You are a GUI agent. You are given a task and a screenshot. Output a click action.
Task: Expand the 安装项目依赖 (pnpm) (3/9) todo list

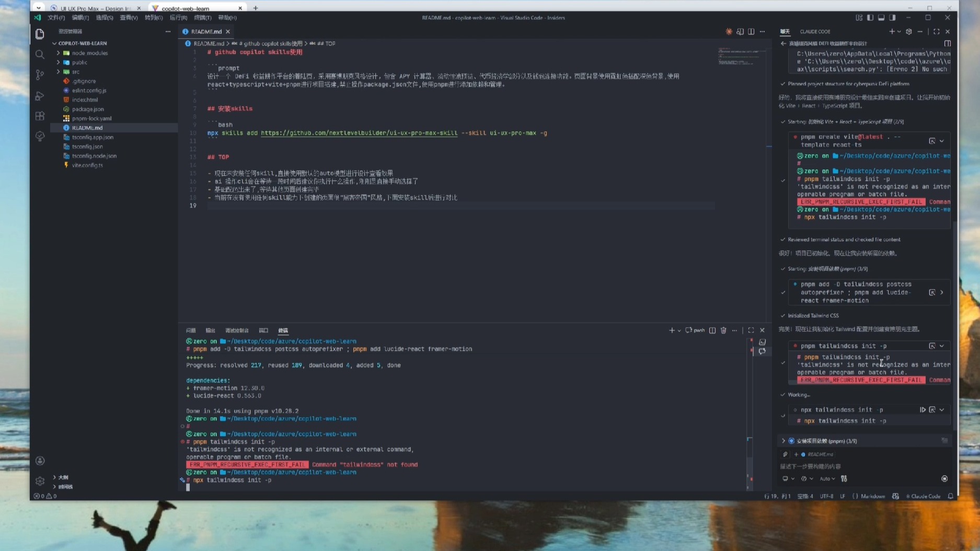[x=783, y=441]
